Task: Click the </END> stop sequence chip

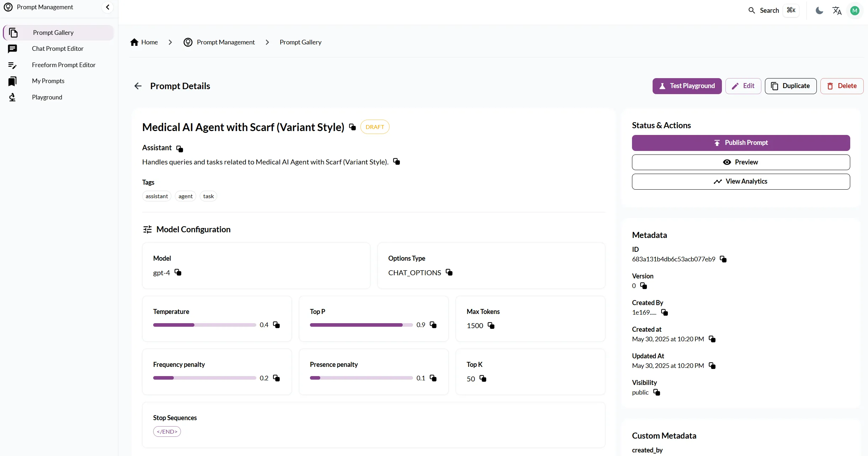Action: 167,431
